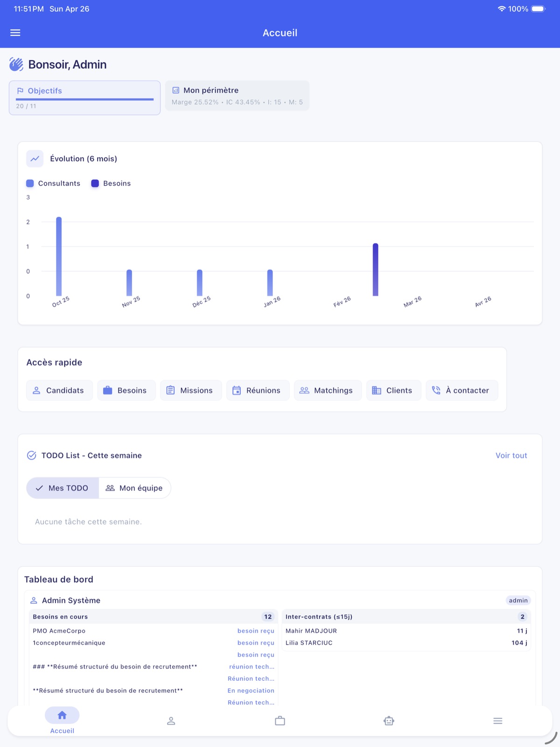
Task: Open the more menu in bottom bar
Action: pos(498,721)
